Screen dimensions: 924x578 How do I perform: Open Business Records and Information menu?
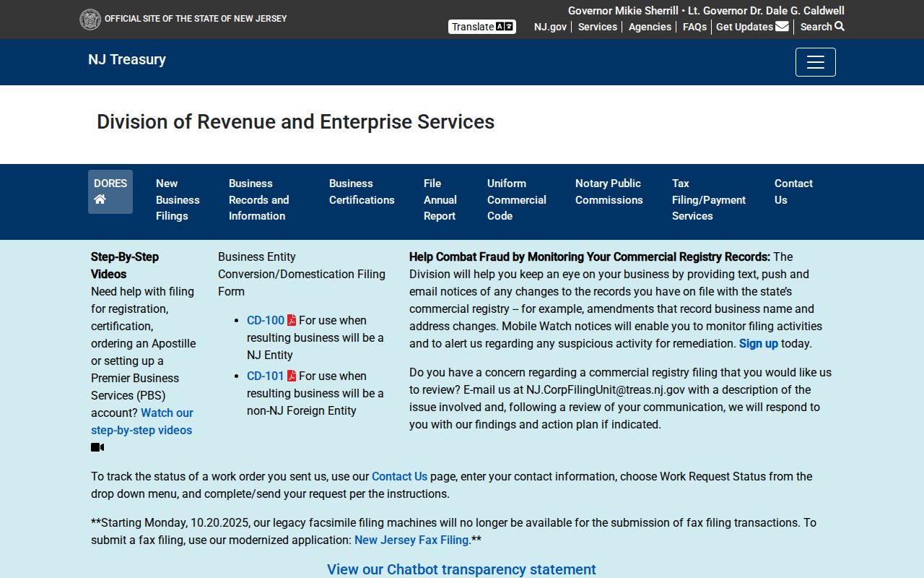pos(258,199)
